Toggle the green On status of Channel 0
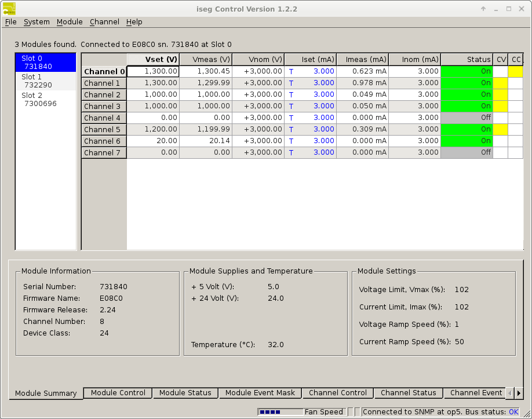The image size is (532, 419). point(467,71)
